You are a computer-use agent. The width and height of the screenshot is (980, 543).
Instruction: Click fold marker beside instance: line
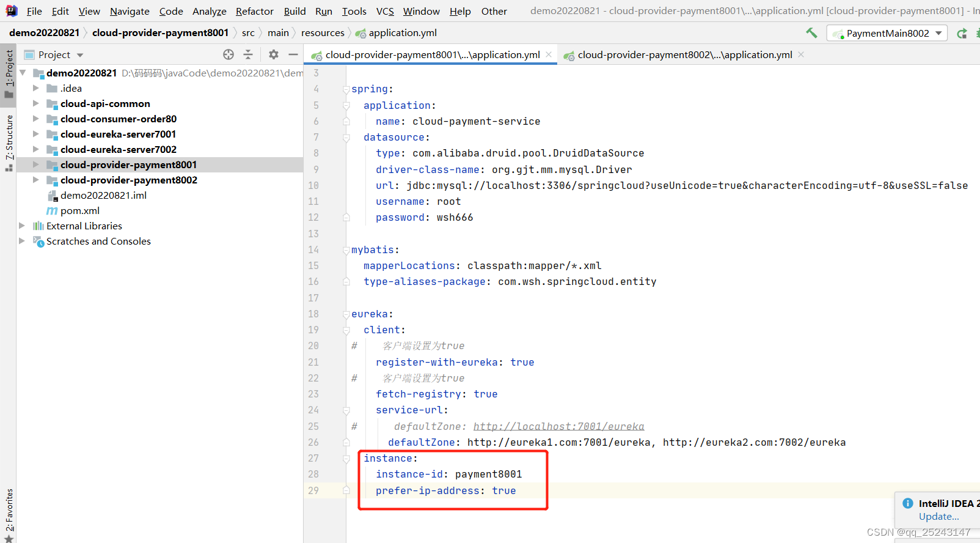[x=346, y=459]
